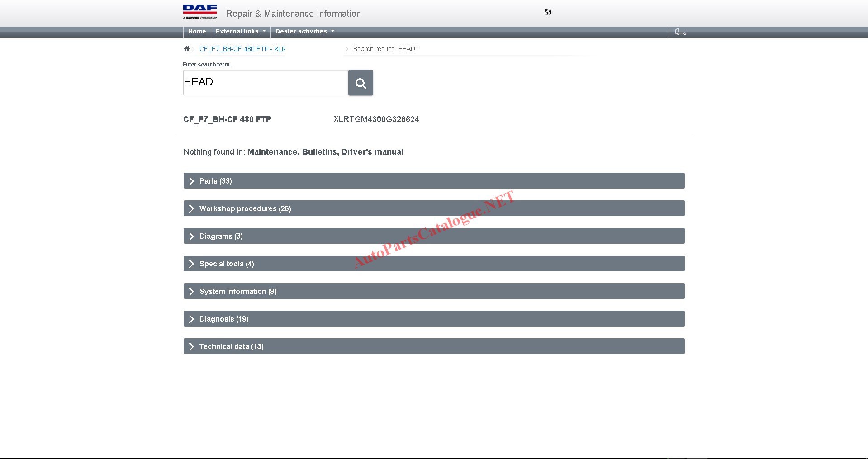Click chevron arrow beside Technical data
868x459 pixels.
point(191,346)
